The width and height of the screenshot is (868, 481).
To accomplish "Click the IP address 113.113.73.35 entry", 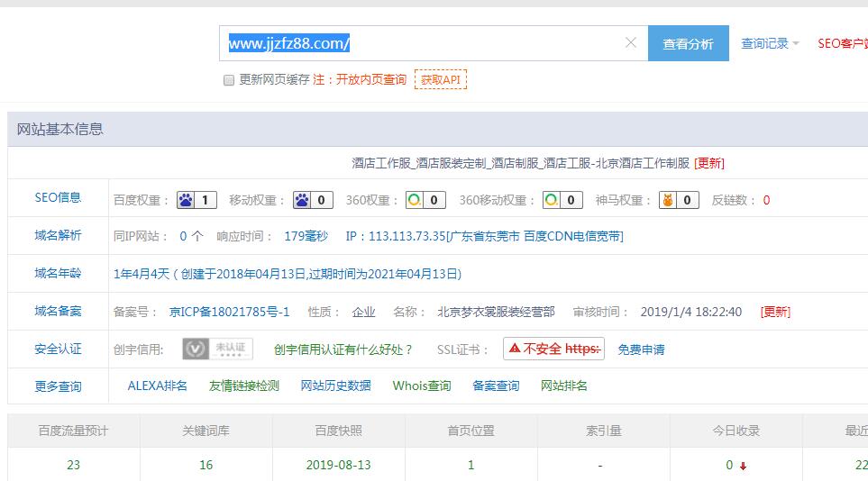I will point(484,236).
